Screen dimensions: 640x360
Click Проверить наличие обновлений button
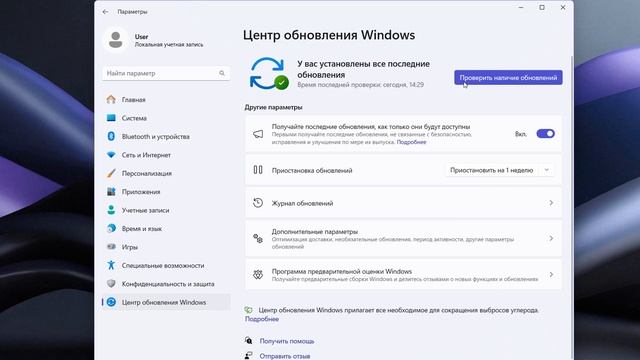pyautogui.click(x=508, y=78)
